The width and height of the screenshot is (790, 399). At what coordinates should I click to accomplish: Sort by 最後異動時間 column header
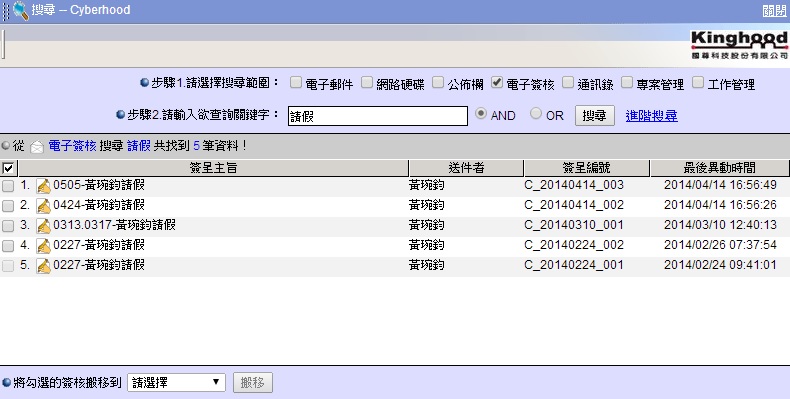(x=719, y=168)
